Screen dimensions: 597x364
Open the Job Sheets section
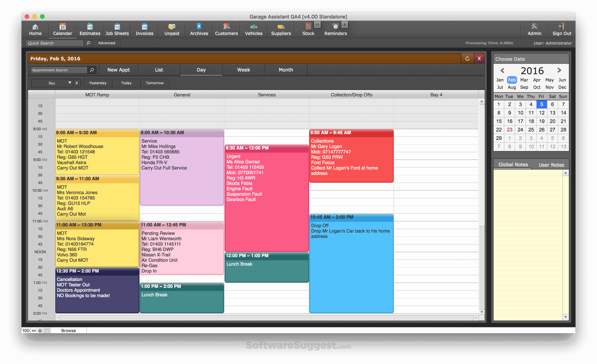117,29
